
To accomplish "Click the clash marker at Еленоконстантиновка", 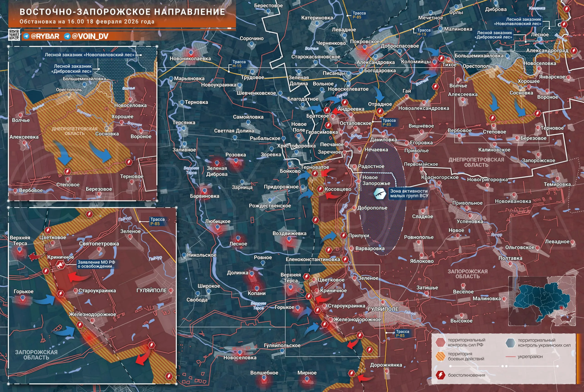I will click(x=345, y=259).
